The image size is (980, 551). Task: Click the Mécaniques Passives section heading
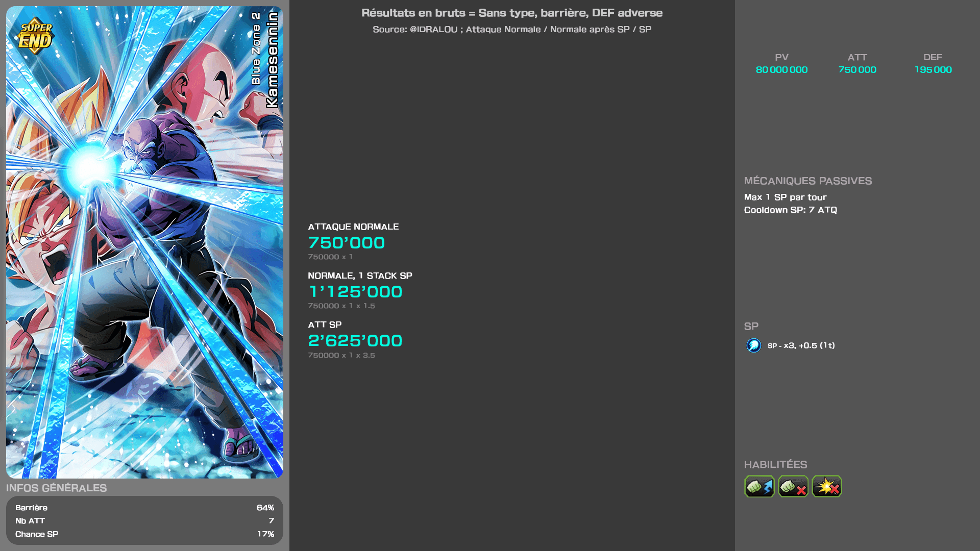point(808,181)
